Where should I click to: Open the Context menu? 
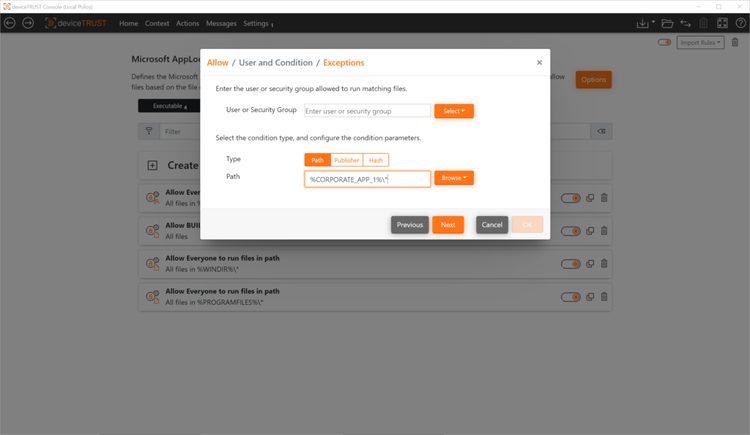157,23
